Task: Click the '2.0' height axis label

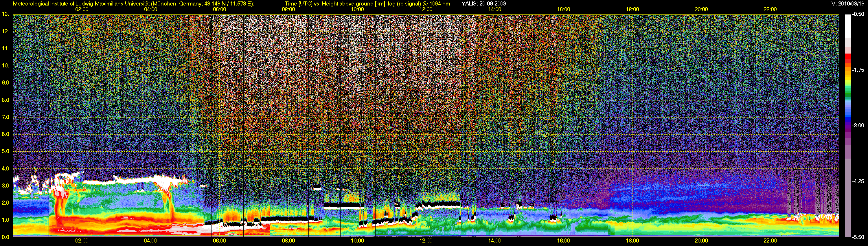Action: point(5,203)
